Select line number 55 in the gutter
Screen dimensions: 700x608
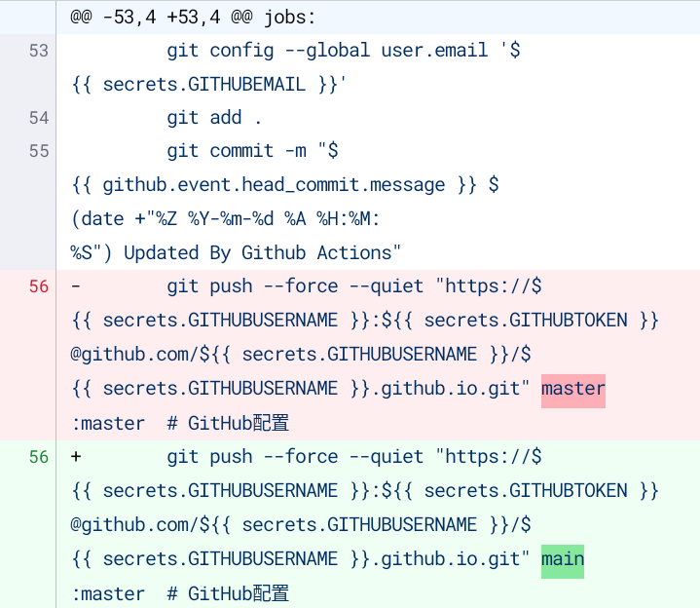tap(39, 151)
